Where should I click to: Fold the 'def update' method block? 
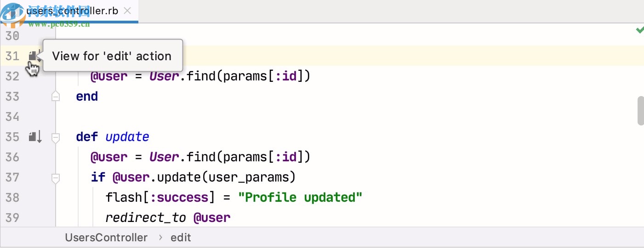[x=56, y=137]
